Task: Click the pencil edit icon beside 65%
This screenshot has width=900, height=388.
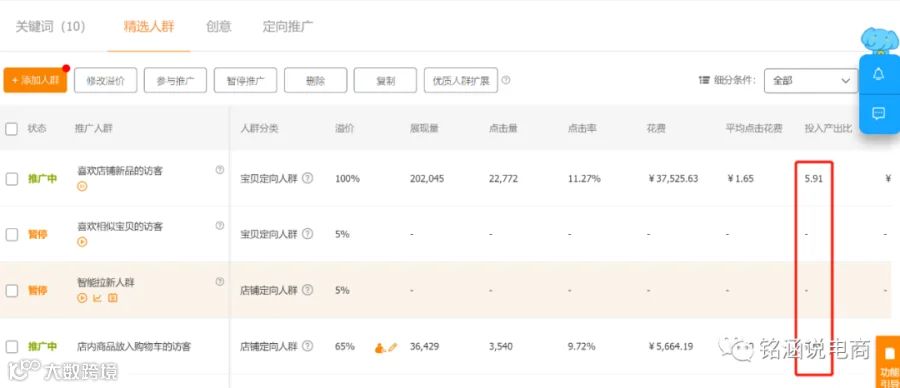Action: pos(393,347)
